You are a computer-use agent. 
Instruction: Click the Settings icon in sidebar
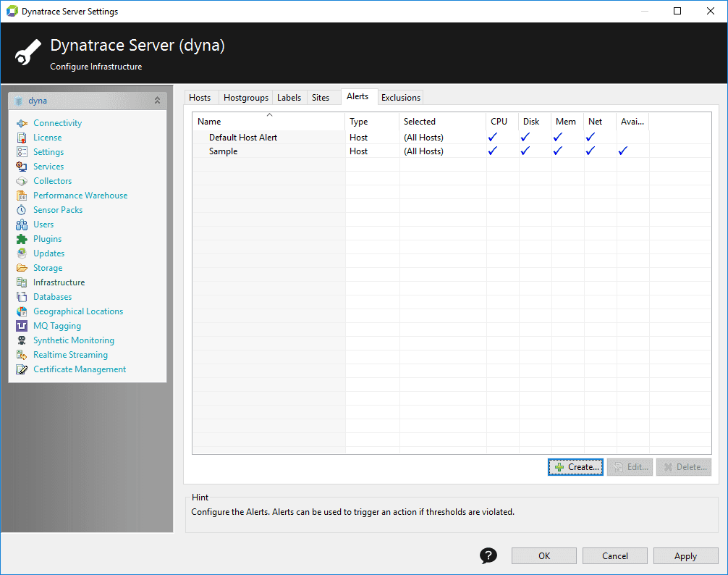click(22, 152)
